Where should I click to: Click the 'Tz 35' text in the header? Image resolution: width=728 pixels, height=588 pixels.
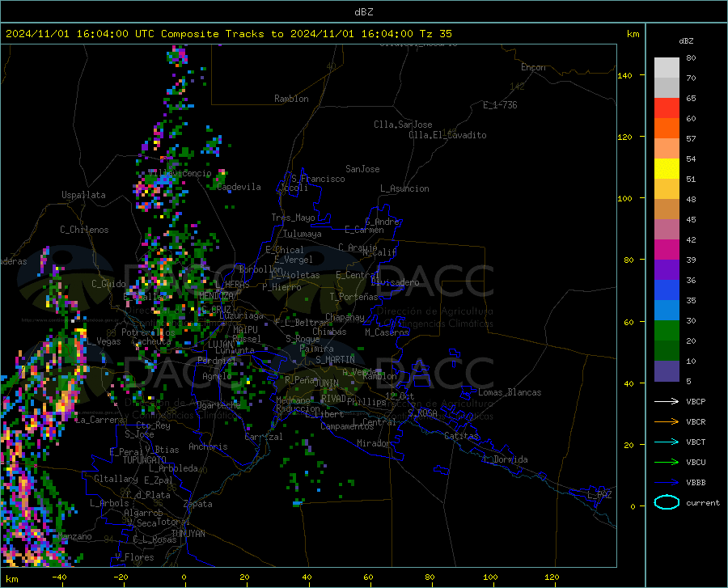435,34
